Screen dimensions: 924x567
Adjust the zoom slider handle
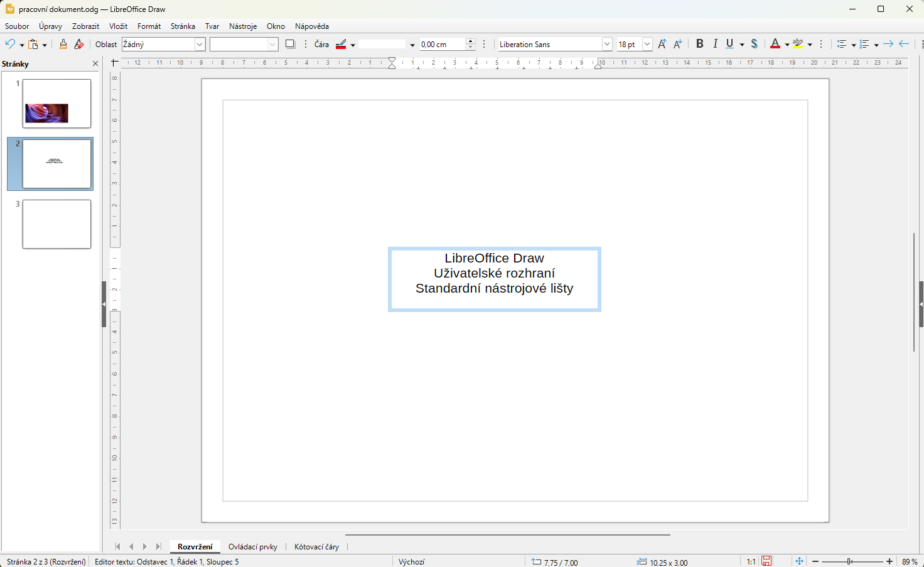(x=849, y=561)
